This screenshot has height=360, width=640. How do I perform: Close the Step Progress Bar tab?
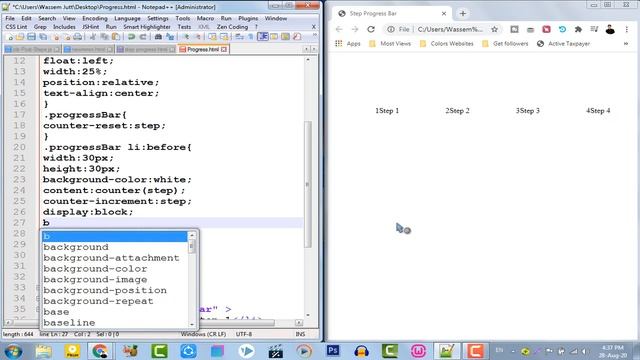click(444, 13)
